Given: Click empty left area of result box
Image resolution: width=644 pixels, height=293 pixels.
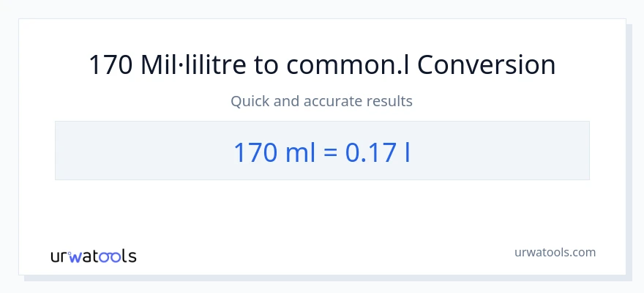Looking at the screenshot, I should pos(132,151).
